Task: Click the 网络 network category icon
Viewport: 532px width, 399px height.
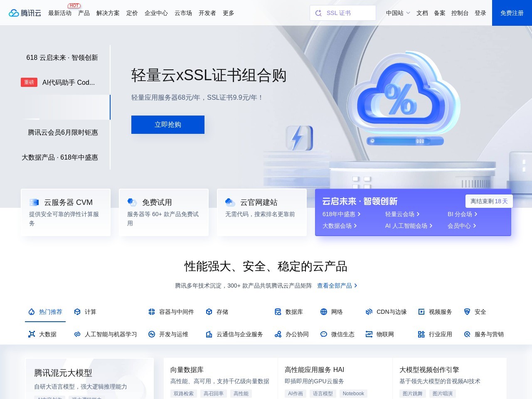Action: [x=323, y=312]
